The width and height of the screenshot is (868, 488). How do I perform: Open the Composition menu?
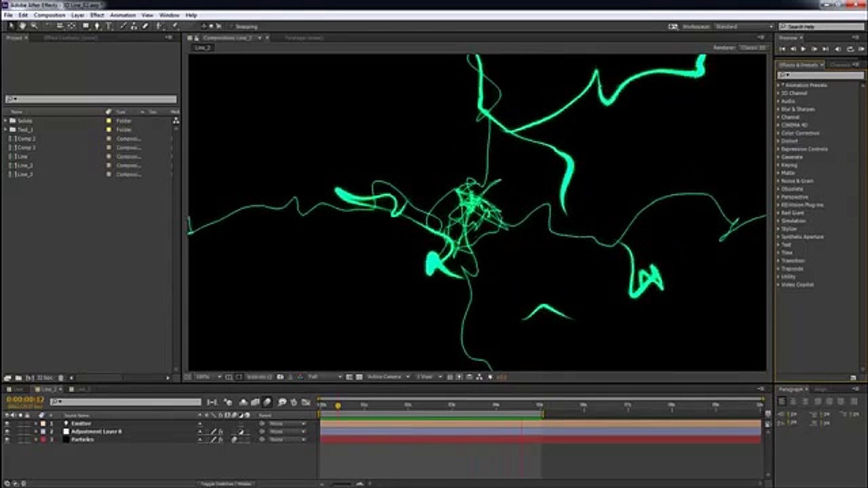49,15
